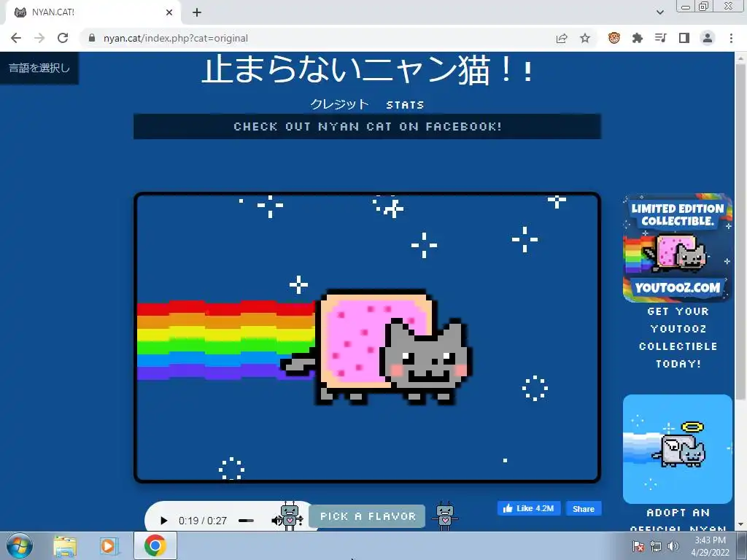Open the taskbar clock showing 3:43 PM
The image size is (747, 560).
click(x=710, y=546)
